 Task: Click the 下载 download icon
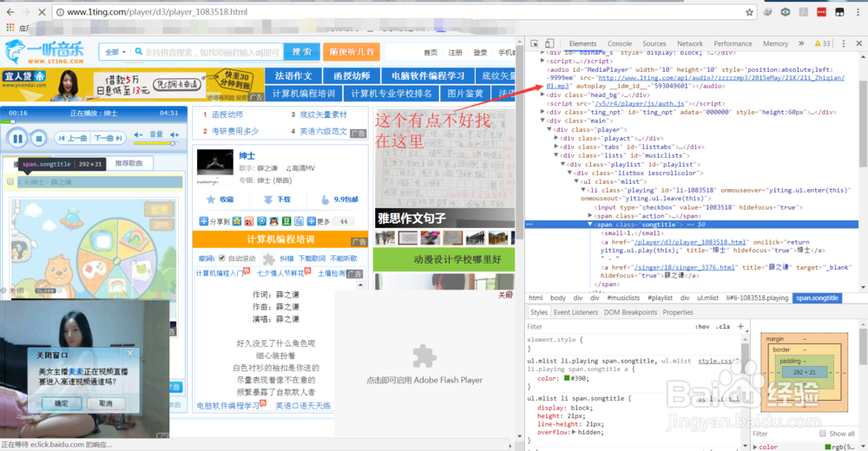click(x=268, y=199)
